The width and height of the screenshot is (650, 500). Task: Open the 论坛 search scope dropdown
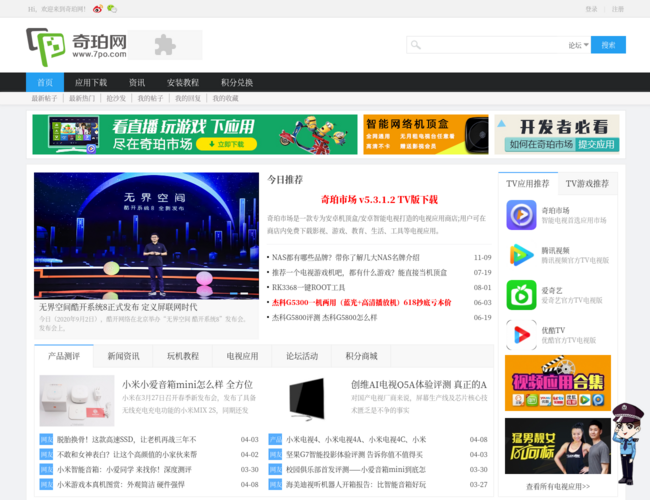(578, 45)
